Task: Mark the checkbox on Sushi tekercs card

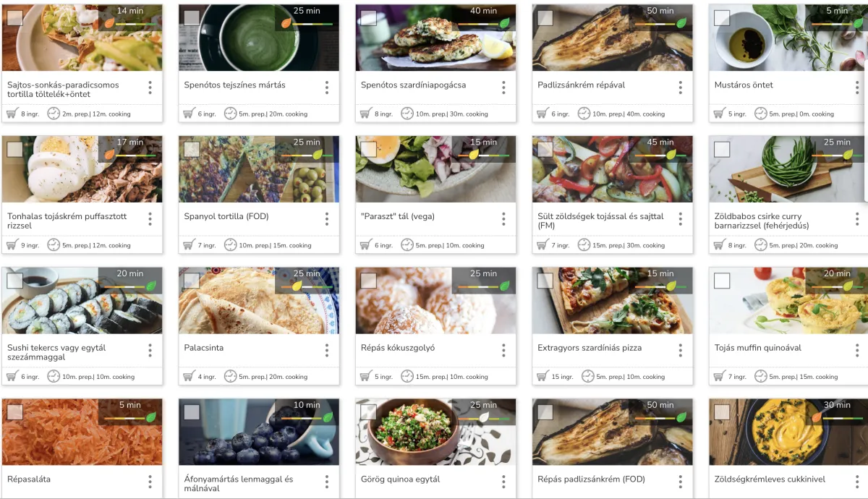Action: [15, 281]
